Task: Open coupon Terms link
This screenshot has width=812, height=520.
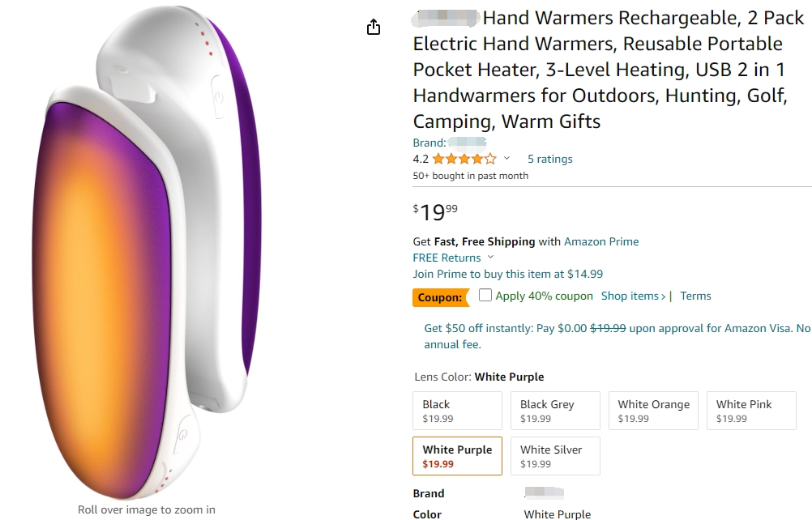Action: [x=695, y=296]
